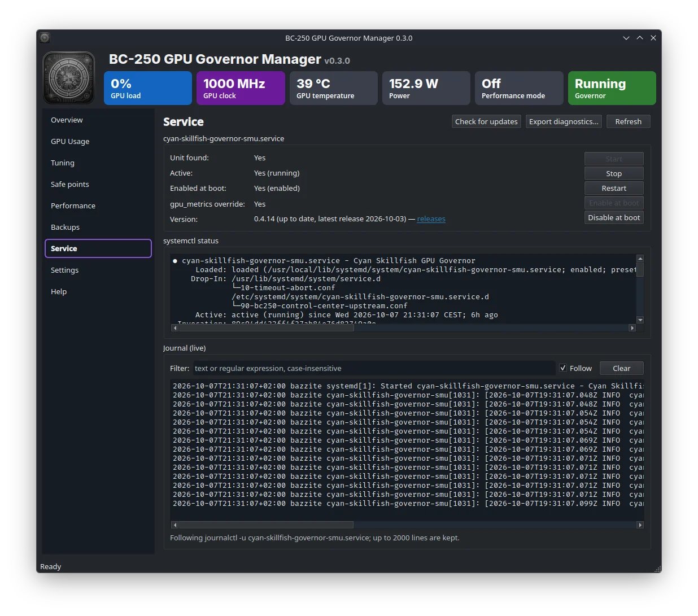Click the window resize grip

[657, 568]
